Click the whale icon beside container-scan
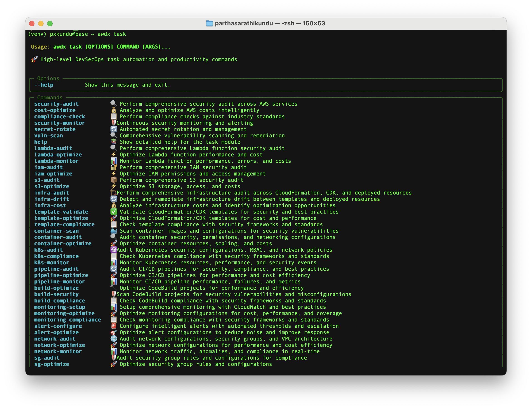The width and height of the screenshot is (532, 409). tap(113, 231)
